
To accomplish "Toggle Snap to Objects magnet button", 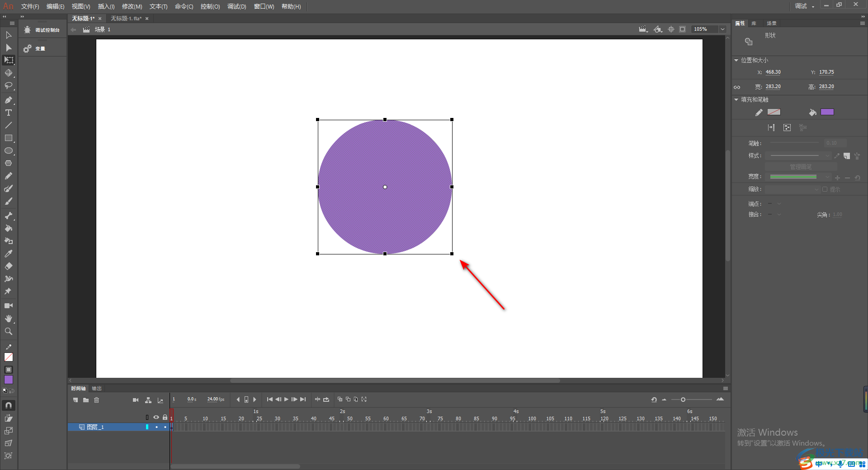I will [x=9, y=405].
